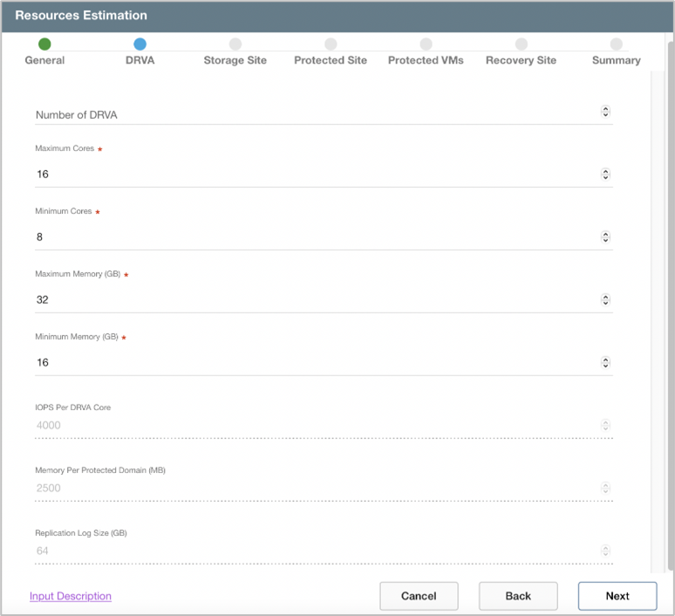
Task: Adjust Maximum Memory spinner arrows
Action: (605, 300)
